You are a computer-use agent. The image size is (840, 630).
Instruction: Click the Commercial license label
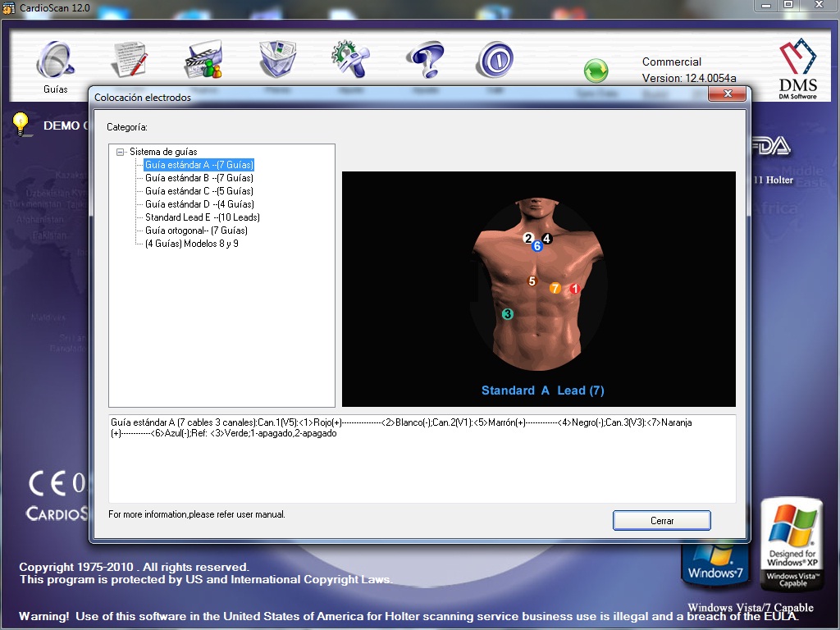672,62
